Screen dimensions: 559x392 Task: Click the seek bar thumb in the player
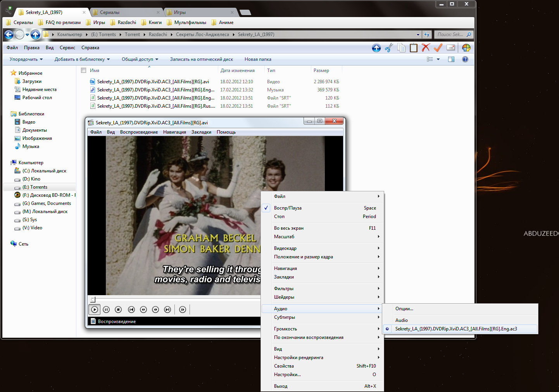click(93, 299)
